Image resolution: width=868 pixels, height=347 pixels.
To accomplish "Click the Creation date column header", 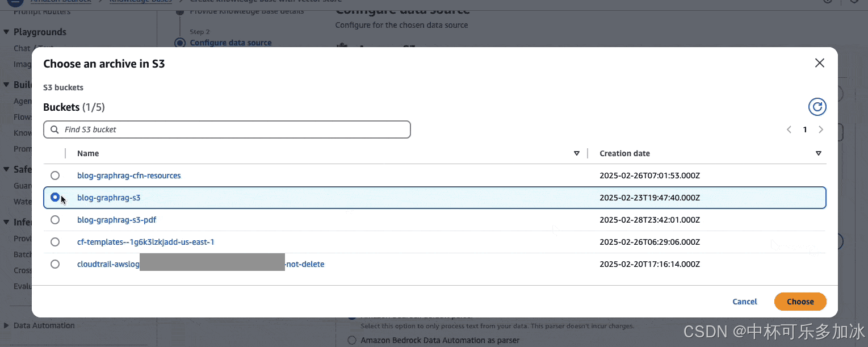I will tap(624, 153).
